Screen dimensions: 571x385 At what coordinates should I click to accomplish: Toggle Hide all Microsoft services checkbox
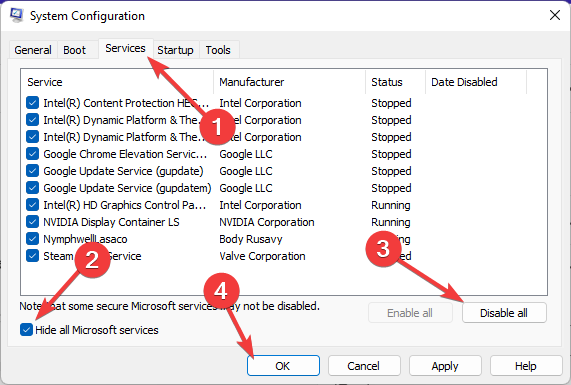pos(26,330)
